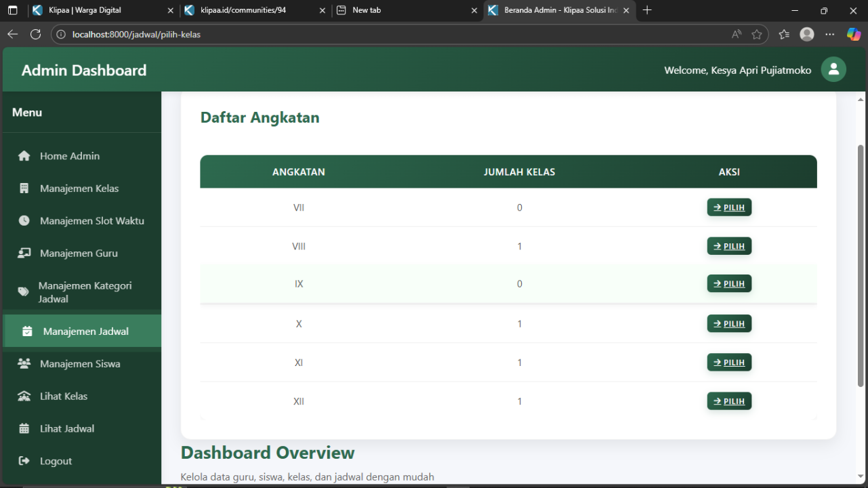Click the house icon beside Home Admin
This screenshot has height=488, width=868.
tap(24, 156)
